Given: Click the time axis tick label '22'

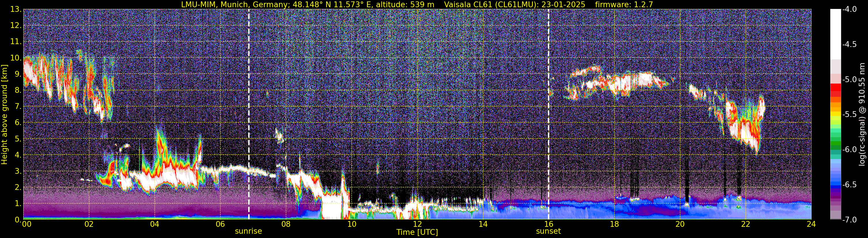Looking at the screenshot, I should pos(746,224).
